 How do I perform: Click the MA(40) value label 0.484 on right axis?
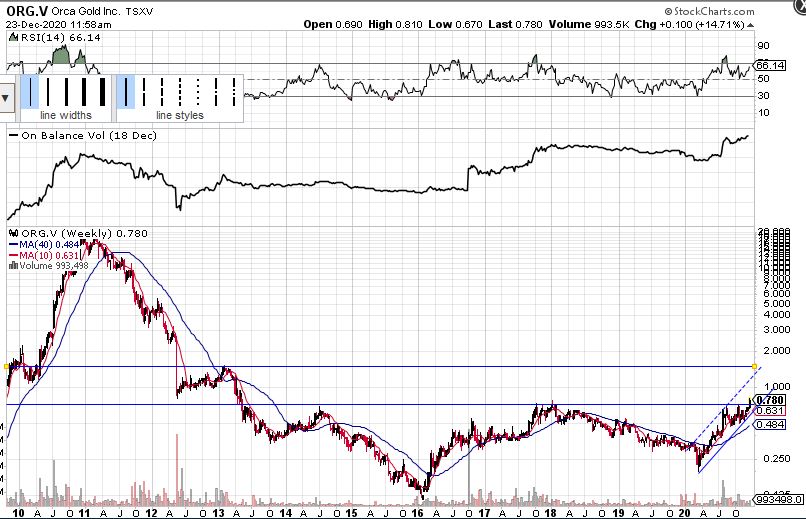770,424
